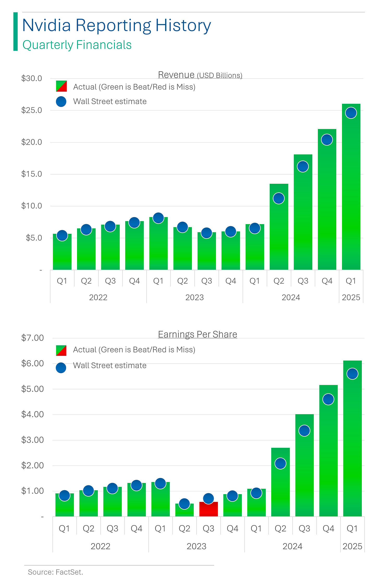
Task: Click the 2025 year label under Revenue chart
Action: (x=351, y=297)
